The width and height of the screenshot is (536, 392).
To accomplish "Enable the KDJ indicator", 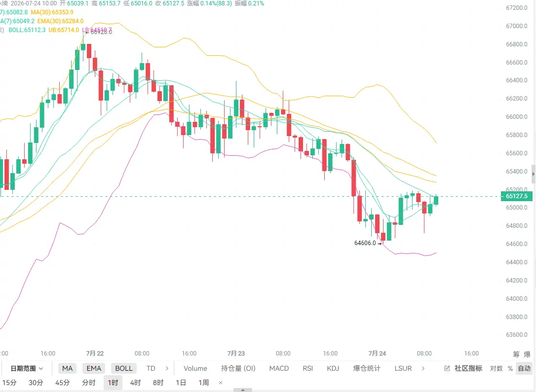I will pos(333,368).
